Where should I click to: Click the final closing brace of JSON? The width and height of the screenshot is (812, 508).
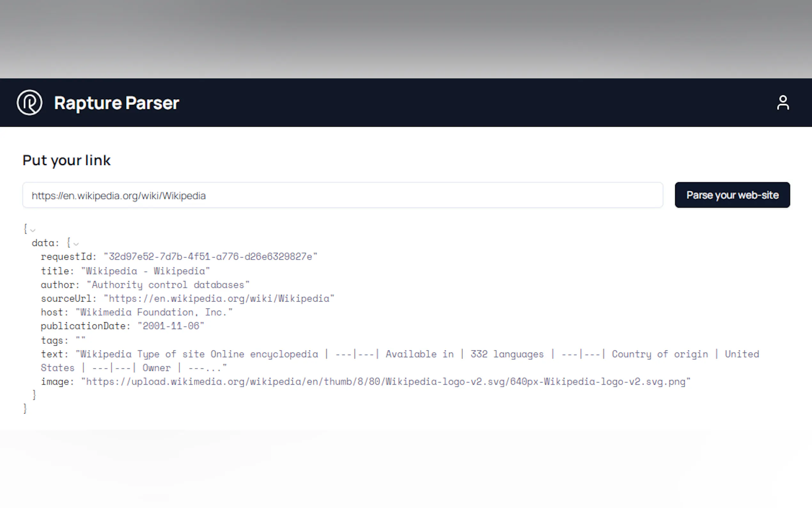(25, 409)
